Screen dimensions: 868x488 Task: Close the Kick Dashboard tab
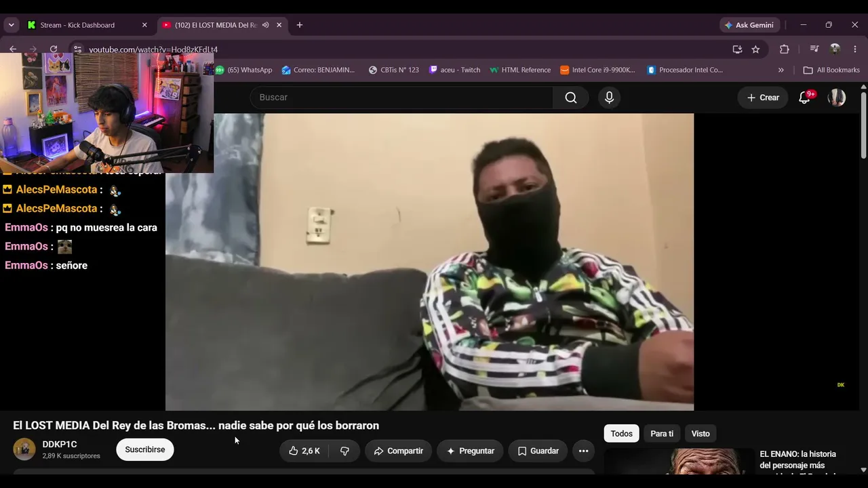[x=144, y=25]
